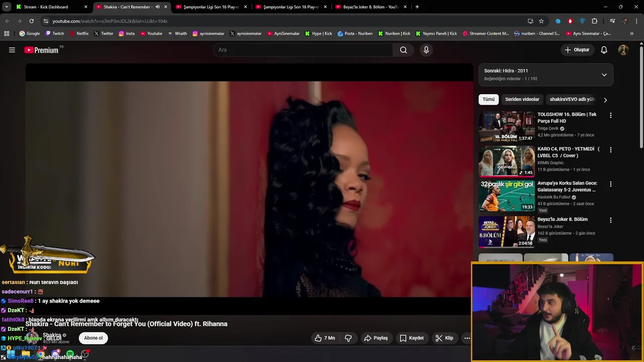The height and width of the screenshot is (362, 644).
Task: Click the Klip clip button
Action: (x=444, y=338)
